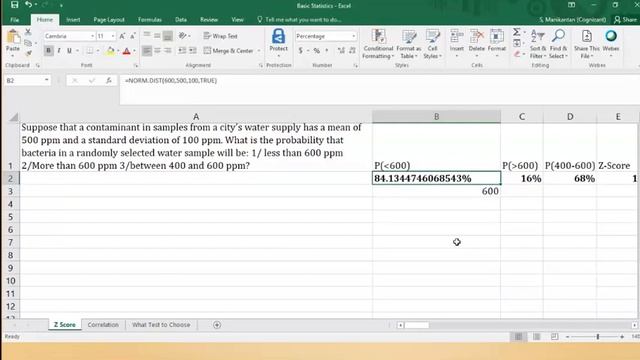
Task: Open Find & Select dropdown
Action: tap(558, 44)
